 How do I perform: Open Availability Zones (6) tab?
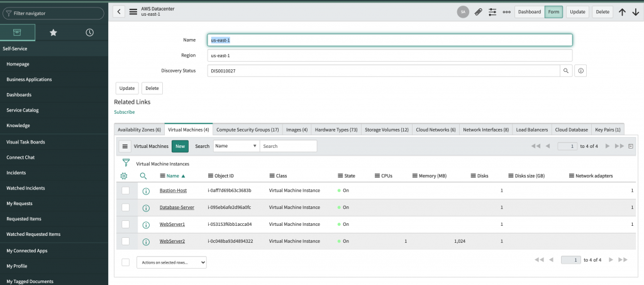(x=139, y=130)
